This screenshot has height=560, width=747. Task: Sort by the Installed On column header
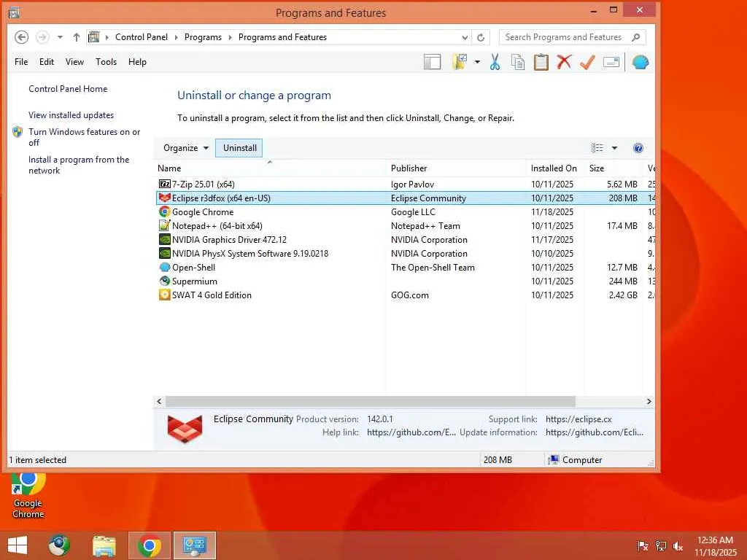555,168
